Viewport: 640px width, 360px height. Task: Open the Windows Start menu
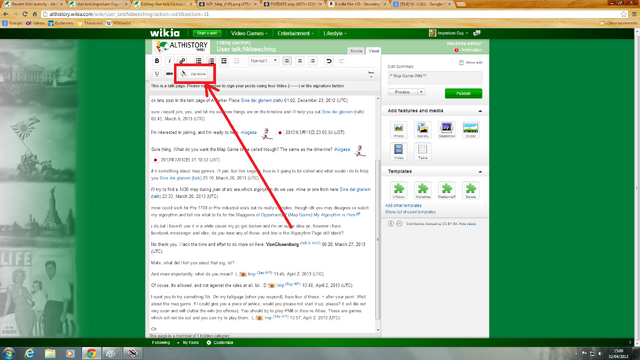(x=9, y=353)
